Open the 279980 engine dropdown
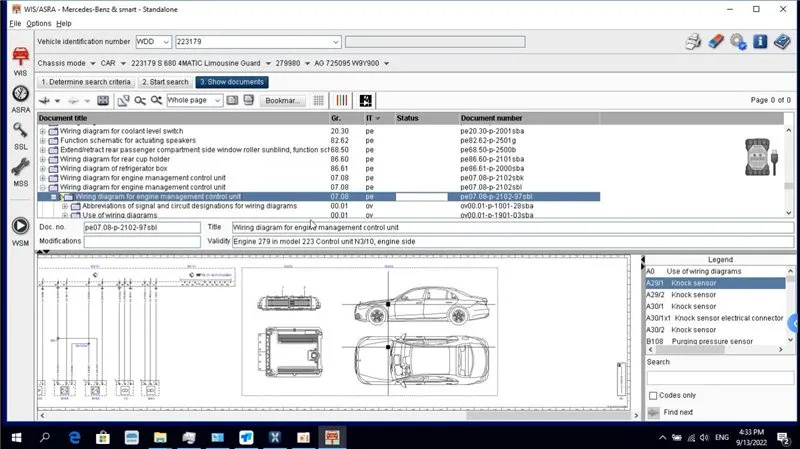Image resolution: width=800 pixels, height=449 pixels. click(307, 63)
